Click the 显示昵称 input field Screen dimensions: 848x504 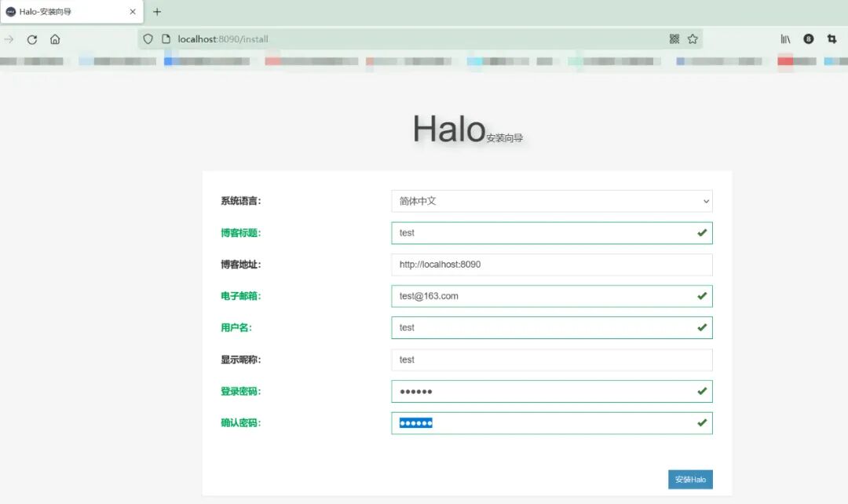pyautogui.click(x=552, y=360)
